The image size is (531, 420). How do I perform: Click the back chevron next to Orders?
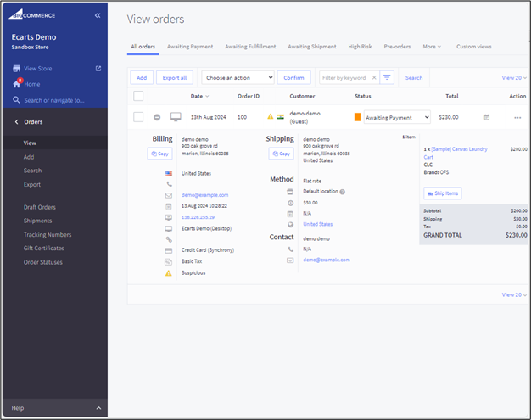(16, 121)
